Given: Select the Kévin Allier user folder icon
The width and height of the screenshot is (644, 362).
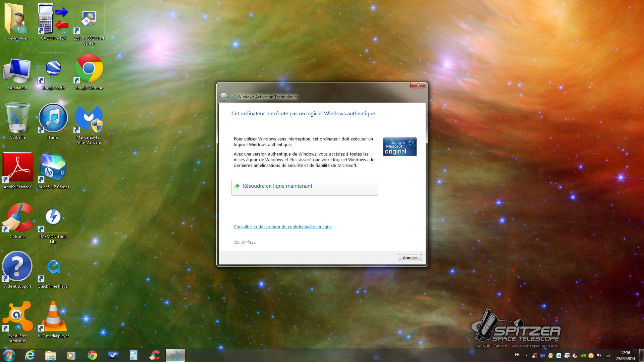Looking at the screenshot, I should pyautogui.click(x=17, y=22).
